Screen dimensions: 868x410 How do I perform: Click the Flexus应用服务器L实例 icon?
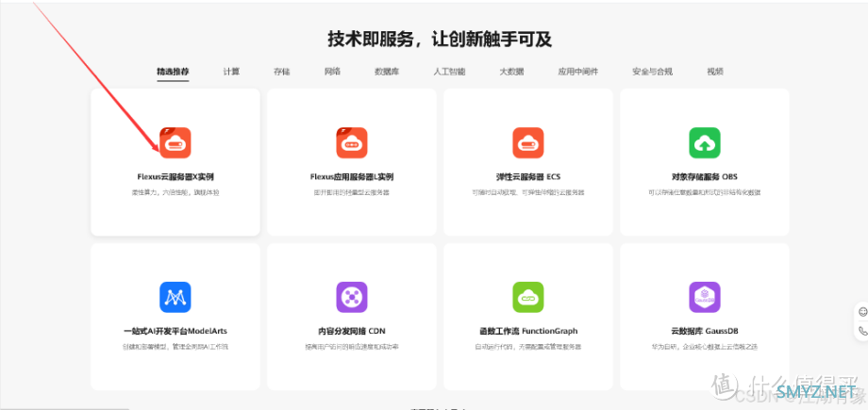point(352,142)
